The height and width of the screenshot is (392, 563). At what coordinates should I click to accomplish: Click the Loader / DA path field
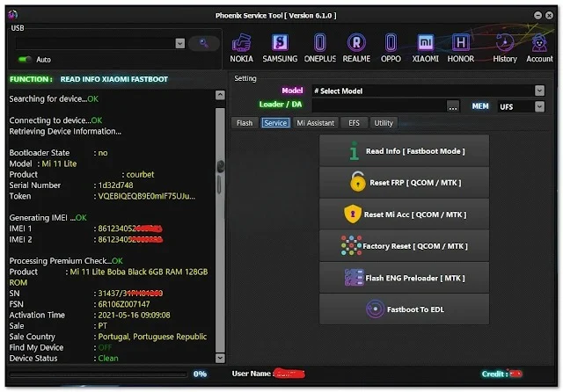pos(379,106)
